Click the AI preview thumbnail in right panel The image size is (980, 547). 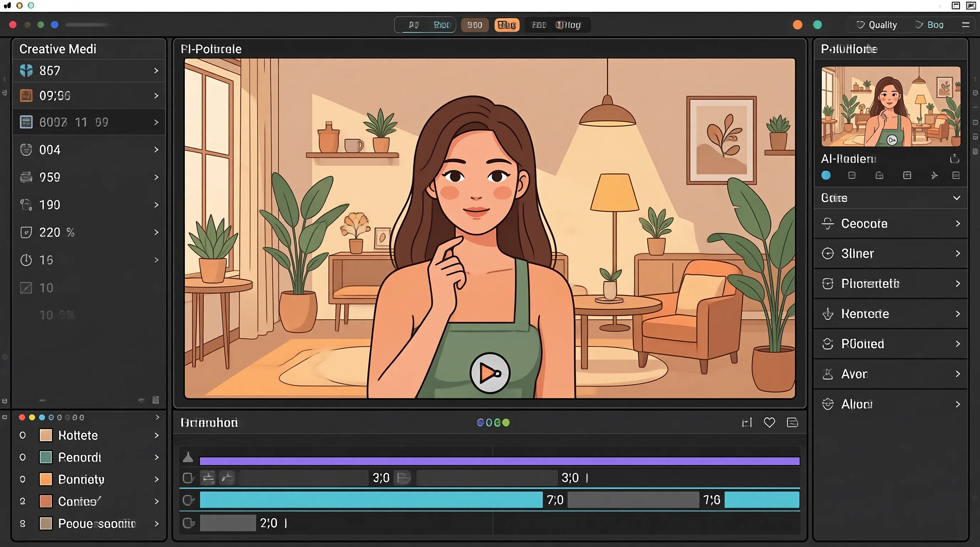(x=891, y=106)
